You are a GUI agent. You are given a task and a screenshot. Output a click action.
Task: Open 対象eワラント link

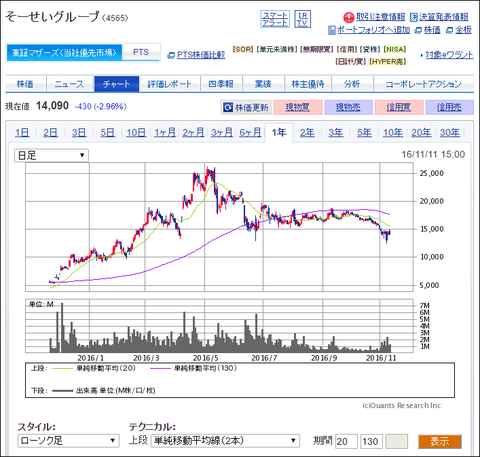click(447, 55)
